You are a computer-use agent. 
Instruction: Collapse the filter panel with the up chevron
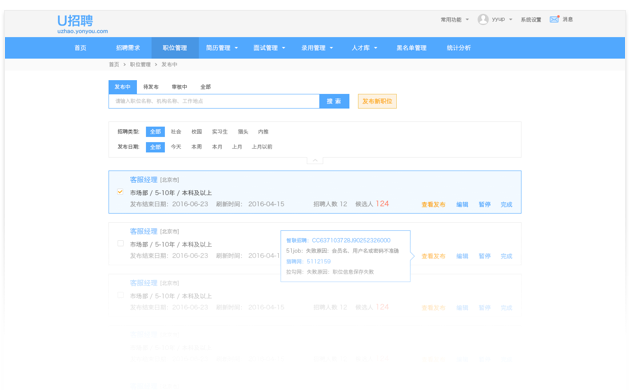click(315, 160)
